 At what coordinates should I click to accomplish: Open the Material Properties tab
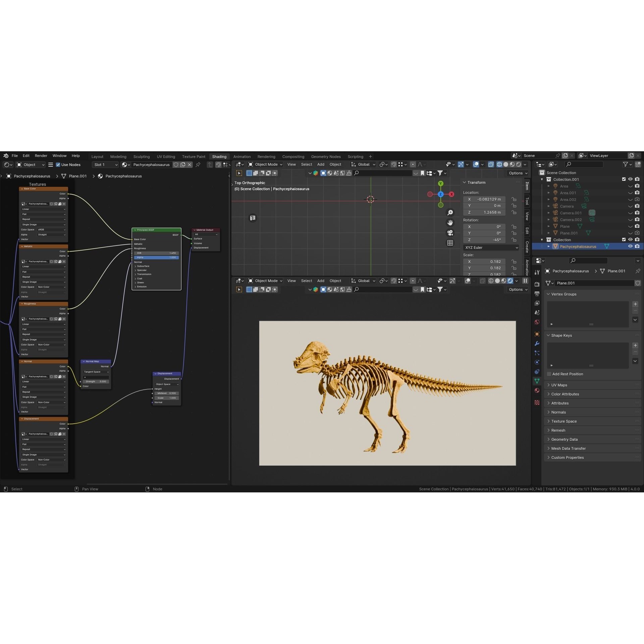click(537, 390)
